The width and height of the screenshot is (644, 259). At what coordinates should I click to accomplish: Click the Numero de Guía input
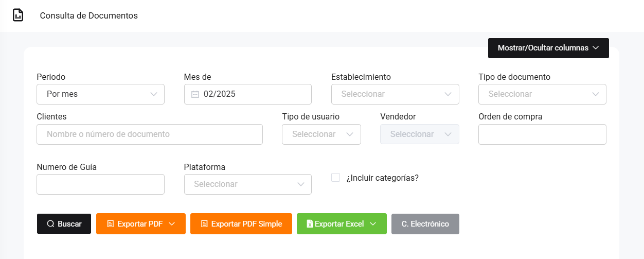tap(100, 184)
